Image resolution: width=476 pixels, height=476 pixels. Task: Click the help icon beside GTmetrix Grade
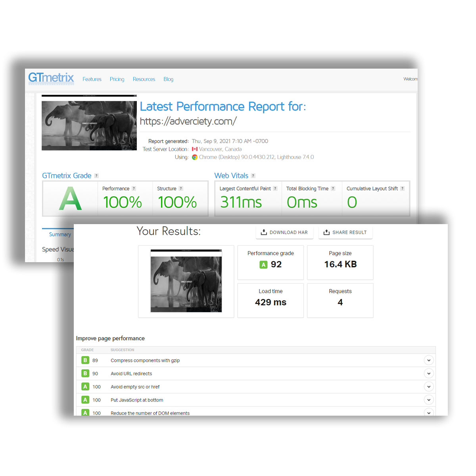tap(96, 176)
